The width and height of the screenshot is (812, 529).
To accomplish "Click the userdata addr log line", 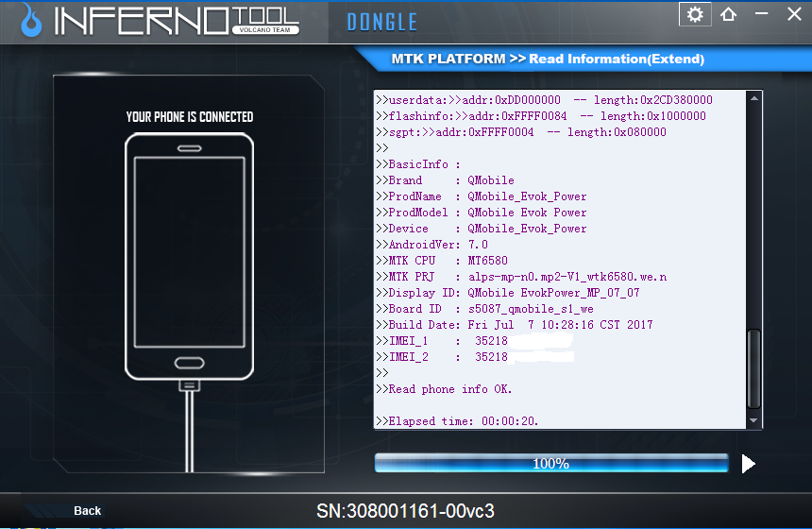I will pos(544,100).
